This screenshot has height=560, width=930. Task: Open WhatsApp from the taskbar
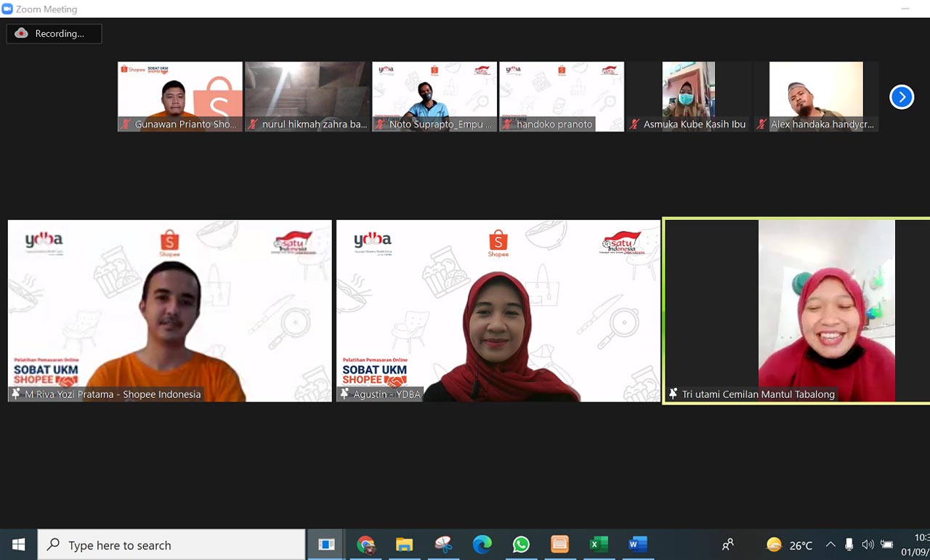[x=521, y=545]
